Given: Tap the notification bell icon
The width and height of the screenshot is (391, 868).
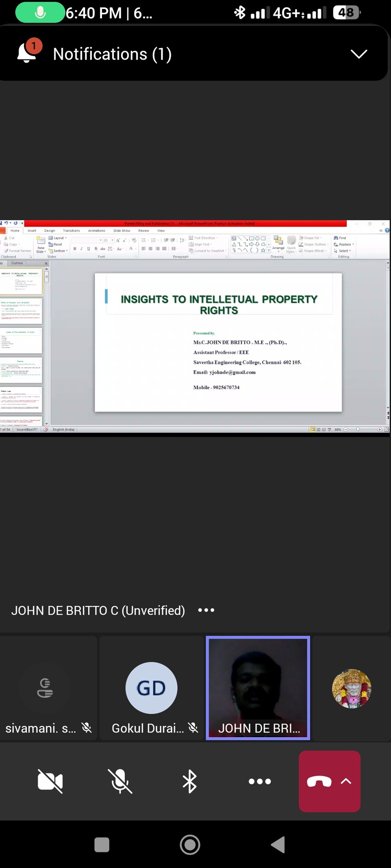Looking at the screenshot, I should point(27,53).
